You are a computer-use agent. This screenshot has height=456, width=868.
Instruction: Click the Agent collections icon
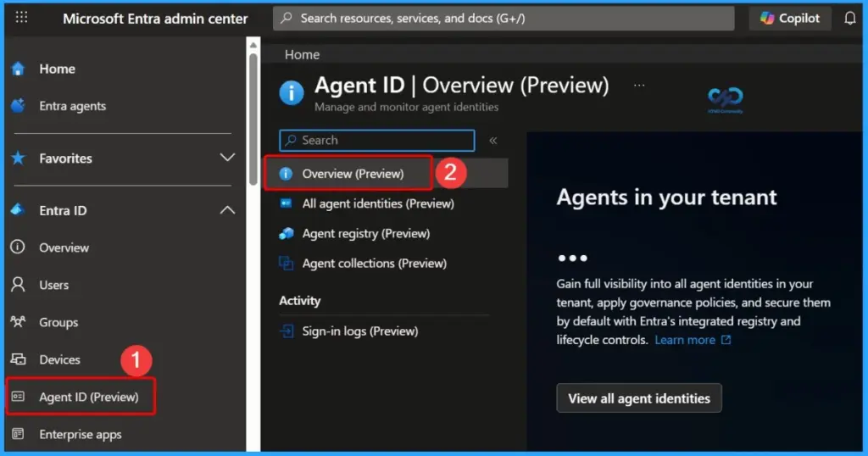click(286, 264)
